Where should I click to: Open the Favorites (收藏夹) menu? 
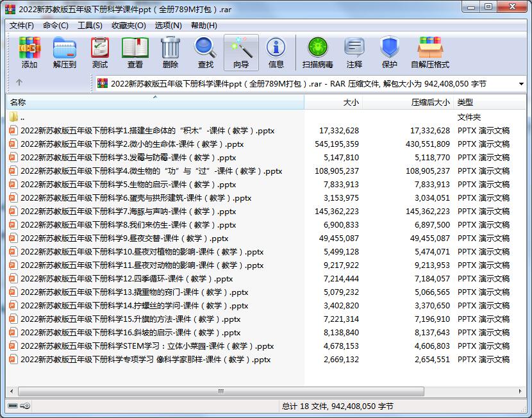[129, 26]
